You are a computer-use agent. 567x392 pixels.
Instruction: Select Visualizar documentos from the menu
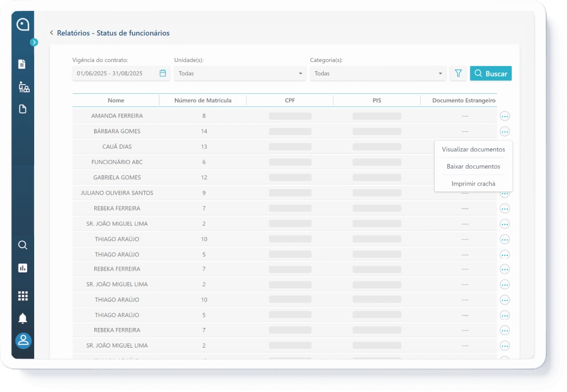tap(473, 149)
